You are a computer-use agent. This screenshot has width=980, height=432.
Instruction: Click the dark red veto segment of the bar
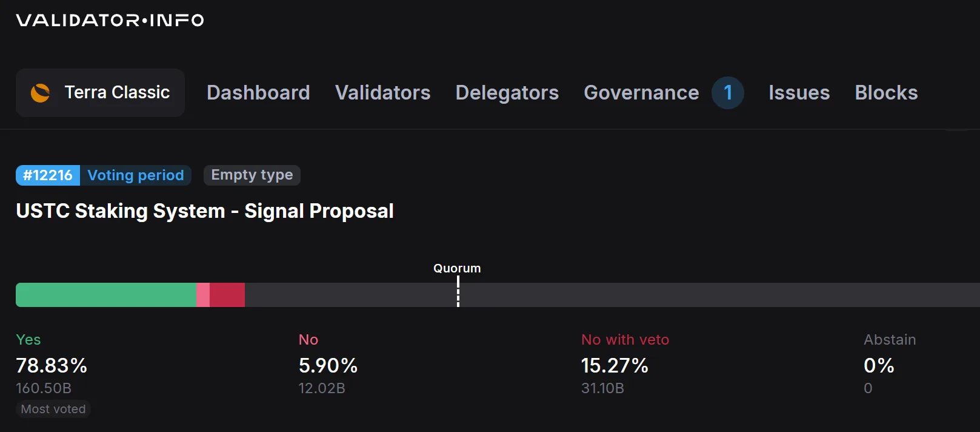point(227,295)
